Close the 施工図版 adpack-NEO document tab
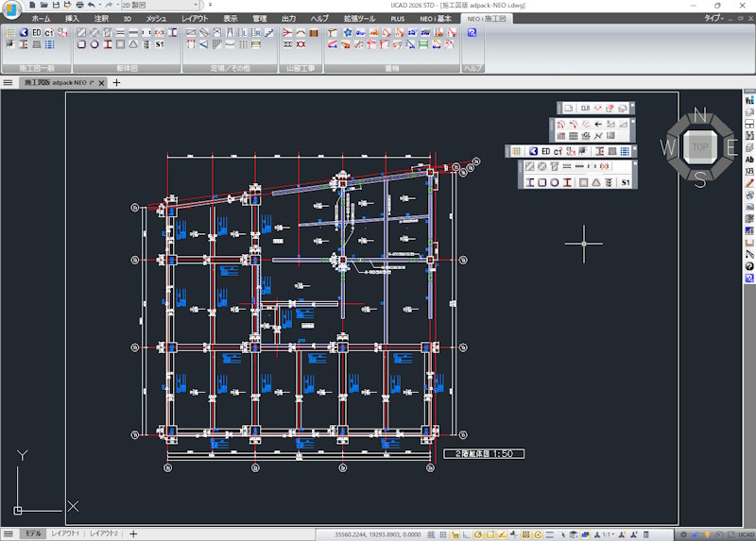The width and height of the screenshot is (756, 541). coord(101,83)
